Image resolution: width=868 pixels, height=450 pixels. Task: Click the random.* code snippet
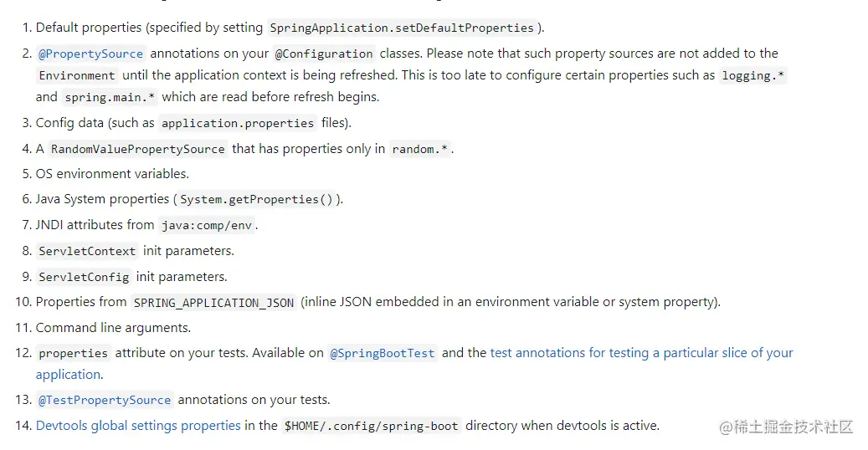pos(420,149)
